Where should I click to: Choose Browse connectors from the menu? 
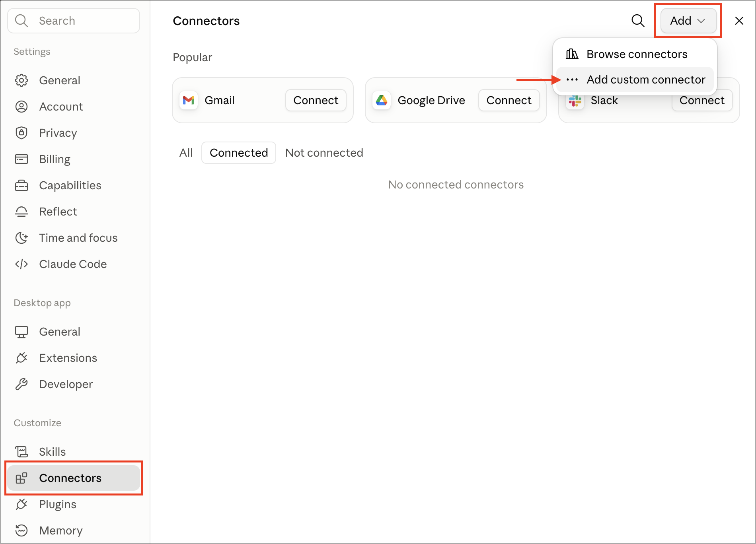click(x=635, y=54)
